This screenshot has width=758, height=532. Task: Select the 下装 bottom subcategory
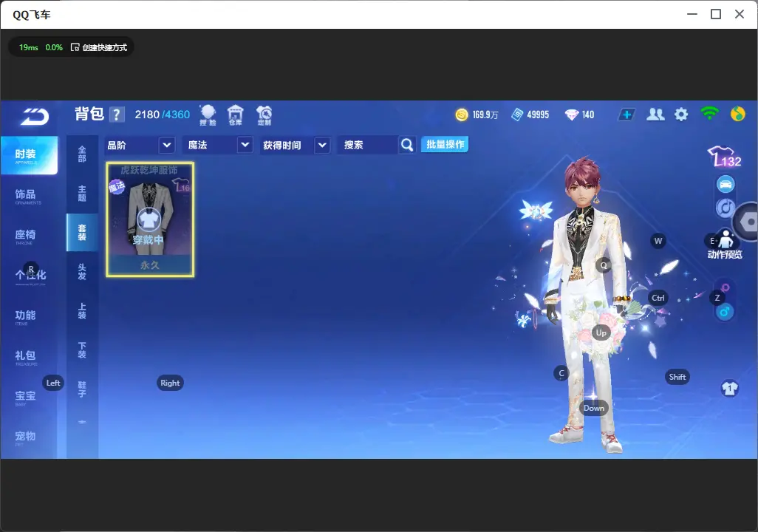pos(82,350)
